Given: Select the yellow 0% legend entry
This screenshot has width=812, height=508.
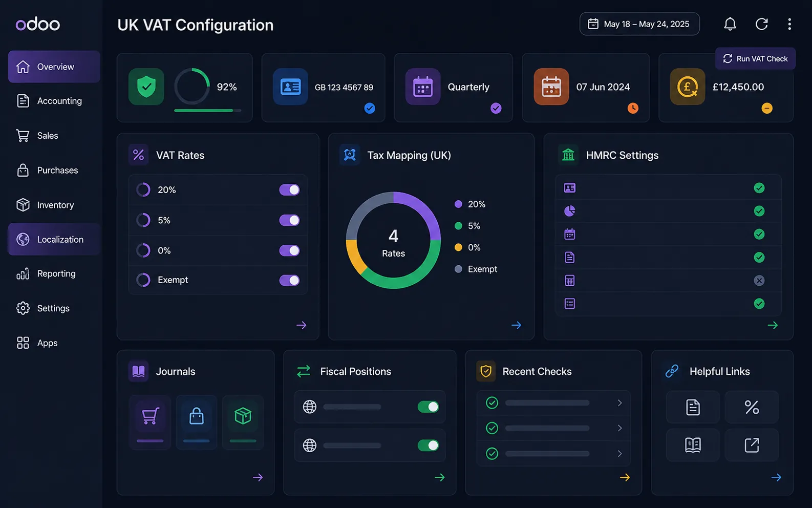Looking at the screenshot, I should pyautogui.click(x=467, y=247).
